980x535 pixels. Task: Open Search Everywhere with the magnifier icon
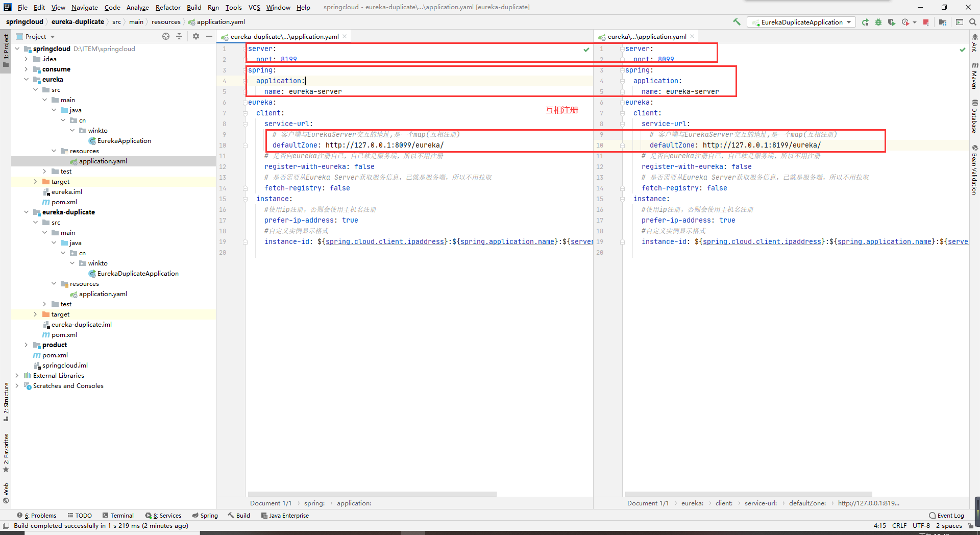click(x=973, y=22)
